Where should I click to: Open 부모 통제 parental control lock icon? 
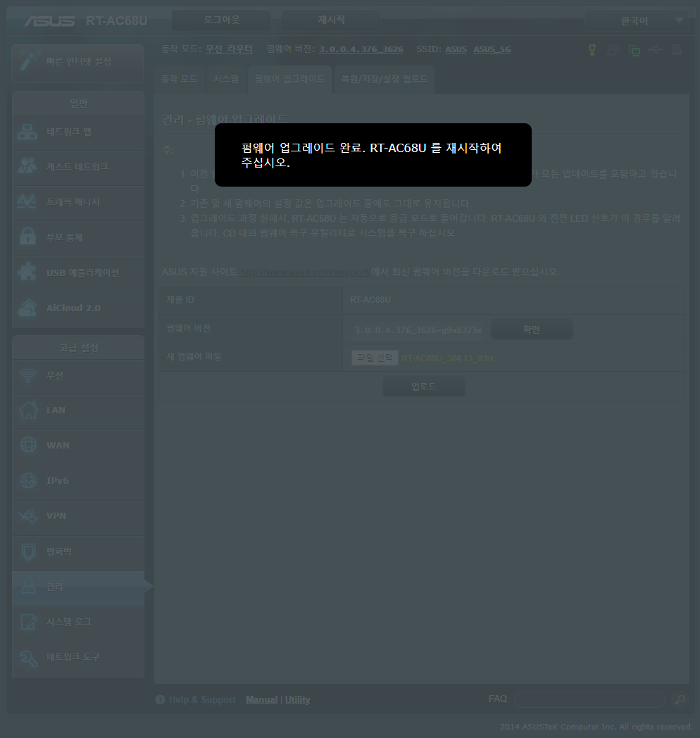point(27,237)
